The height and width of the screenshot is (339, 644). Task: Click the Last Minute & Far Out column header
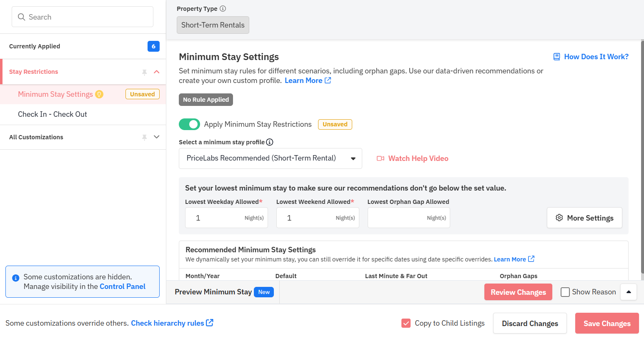click(x=396, y=276)
